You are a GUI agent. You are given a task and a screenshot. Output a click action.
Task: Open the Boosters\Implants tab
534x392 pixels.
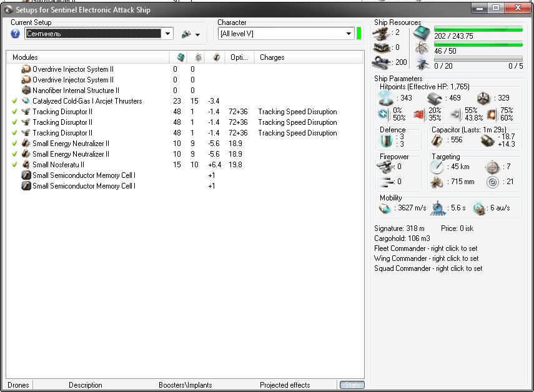tap(185, 385)
